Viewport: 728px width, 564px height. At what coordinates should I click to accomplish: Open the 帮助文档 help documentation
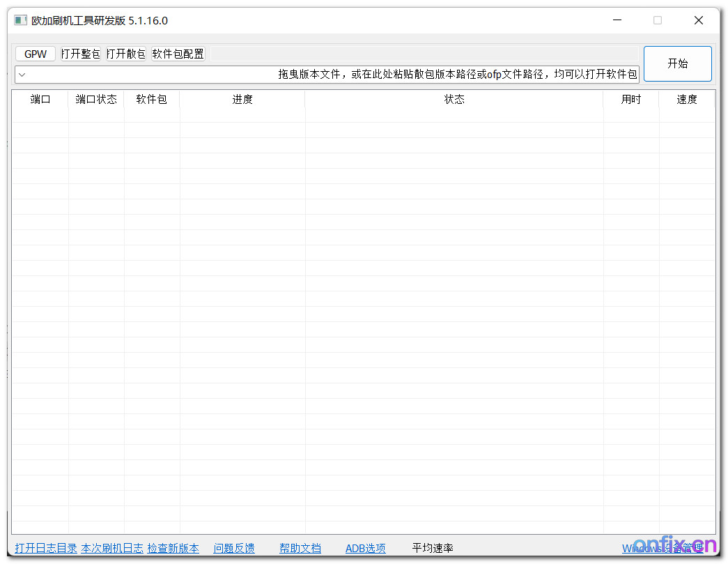[x=300, y=548]
